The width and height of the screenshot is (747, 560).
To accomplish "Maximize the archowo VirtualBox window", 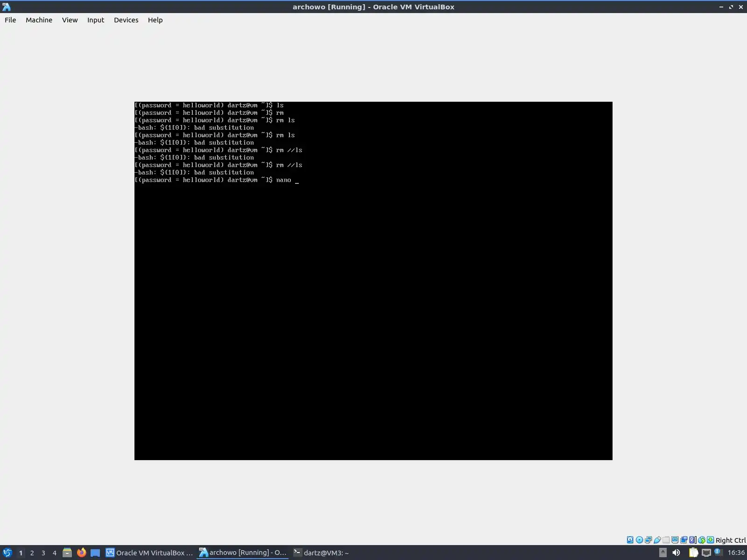I will 731,7.
